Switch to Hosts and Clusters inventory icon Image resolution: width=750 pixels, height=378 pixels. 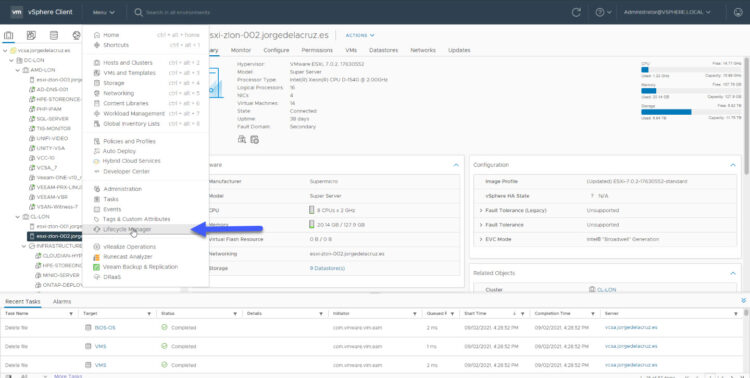click(x=9, y=35)
